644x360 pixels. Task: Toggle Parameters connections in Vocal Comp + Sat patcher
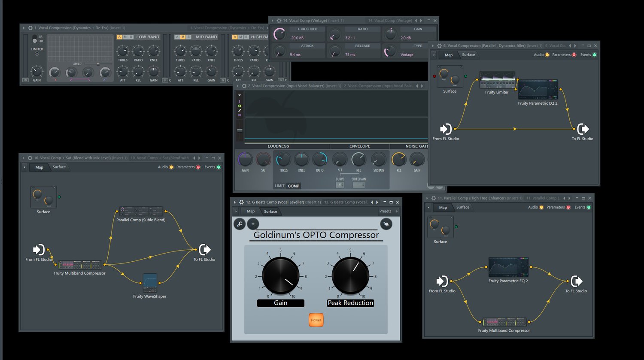point(198,167)
